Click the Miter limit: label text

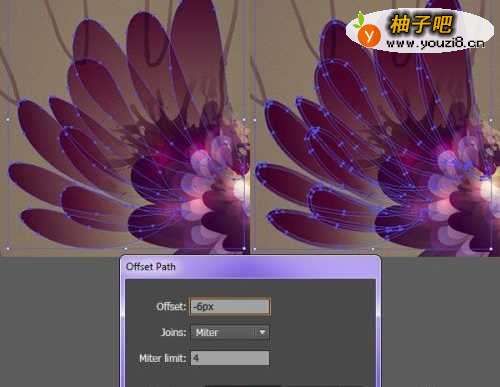coord(163,358)
